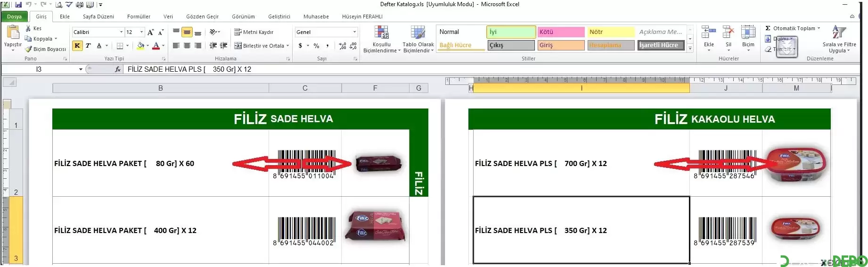868x267 pixels.
Task: Increase font size with large A icon
Action: coord(150,32)
